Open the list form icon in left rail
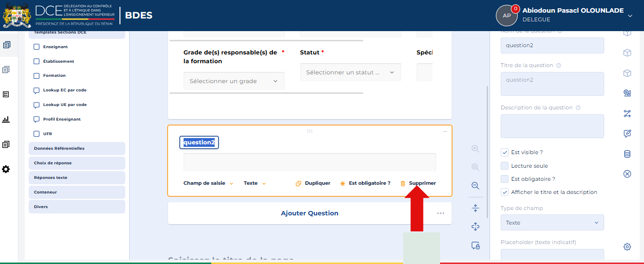Image resolution: width=644 pixels, height=264 pixels. pos(6,94)
